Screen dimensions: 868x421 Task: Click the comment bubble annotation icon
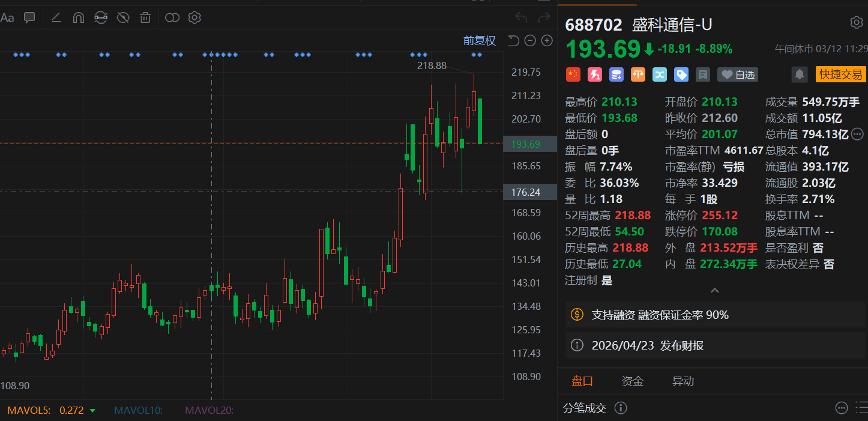[x=29, y=17]
